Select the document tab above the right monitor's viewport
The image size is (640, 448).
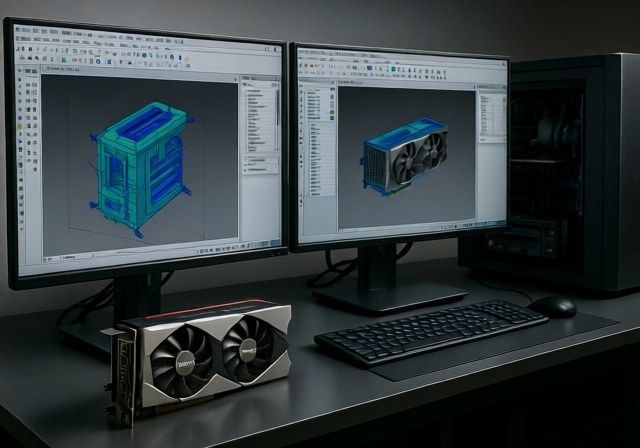click(x=350, y=82)
